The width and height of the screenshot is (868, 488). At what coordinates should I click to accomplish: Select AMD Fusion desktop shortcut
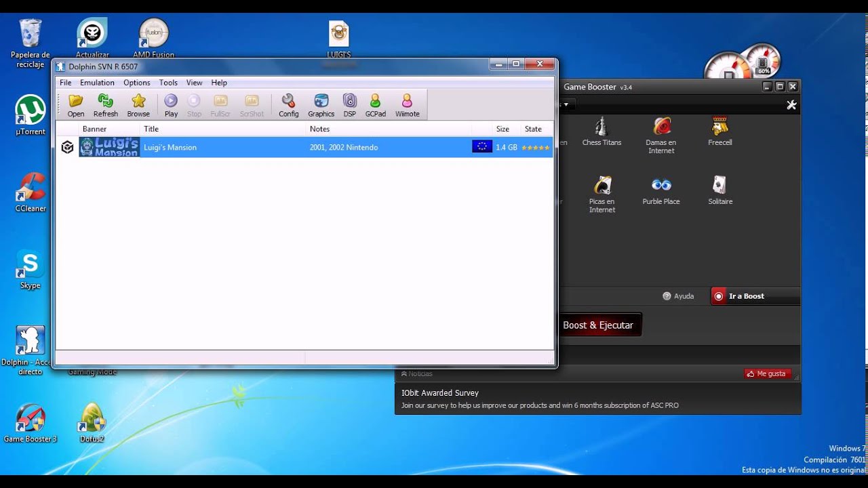[x=154, y=38]
